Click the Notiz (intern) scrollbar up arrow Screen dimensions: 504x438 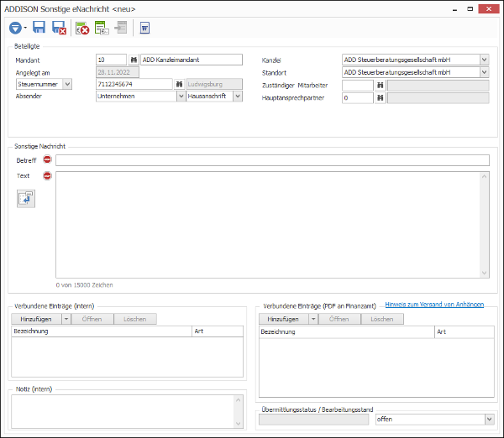click(x=239, y=399)
